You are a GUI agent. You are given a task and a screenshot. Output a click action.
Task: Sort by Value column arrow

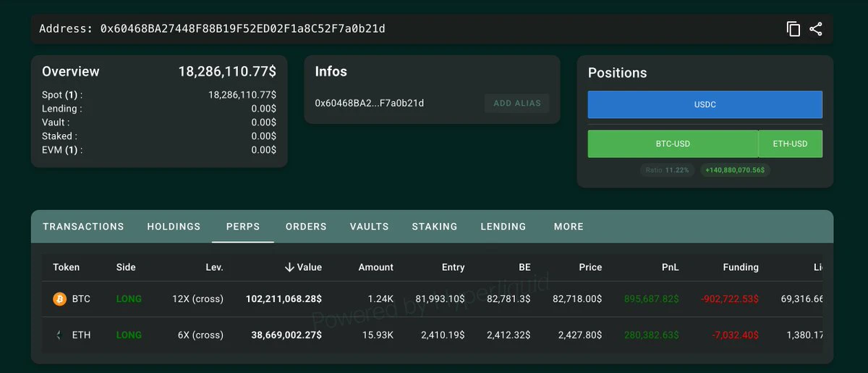pos(289,267)
